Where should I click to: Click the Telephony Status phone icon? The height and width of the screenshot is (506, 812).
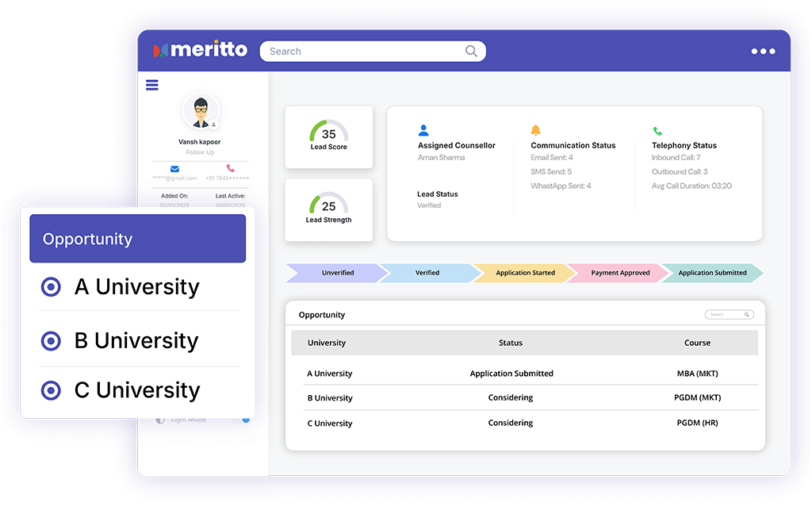[x=657, y=131]
